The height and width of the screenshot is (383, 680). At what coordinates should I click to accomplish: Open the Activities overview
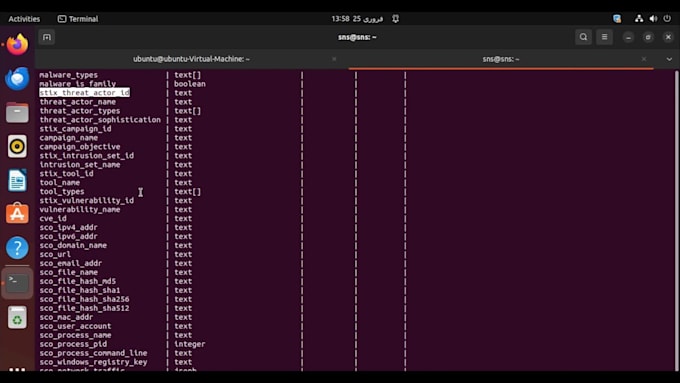click(x=24, y=19)
